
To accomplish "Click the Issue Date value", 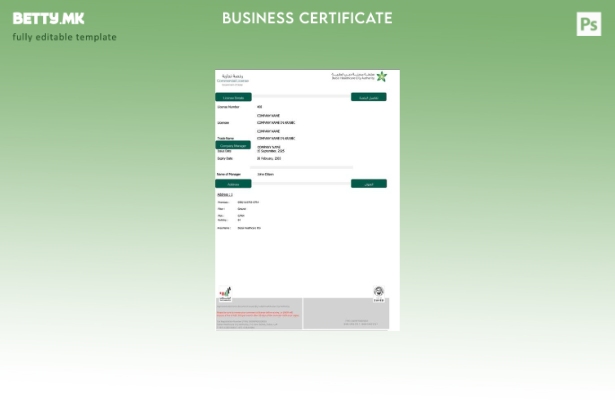I will (271, 150).
